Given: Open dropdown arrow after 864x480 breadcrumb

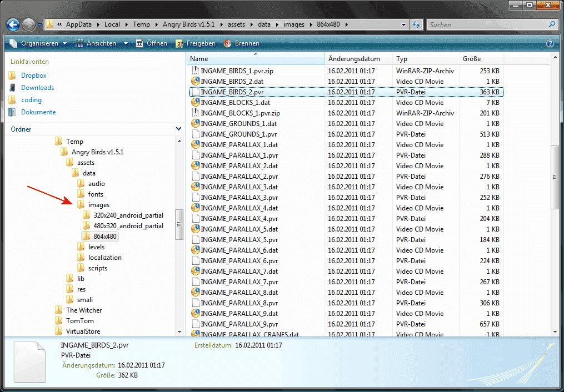Looking at the screenshot, I should click(x=347, y=25).
